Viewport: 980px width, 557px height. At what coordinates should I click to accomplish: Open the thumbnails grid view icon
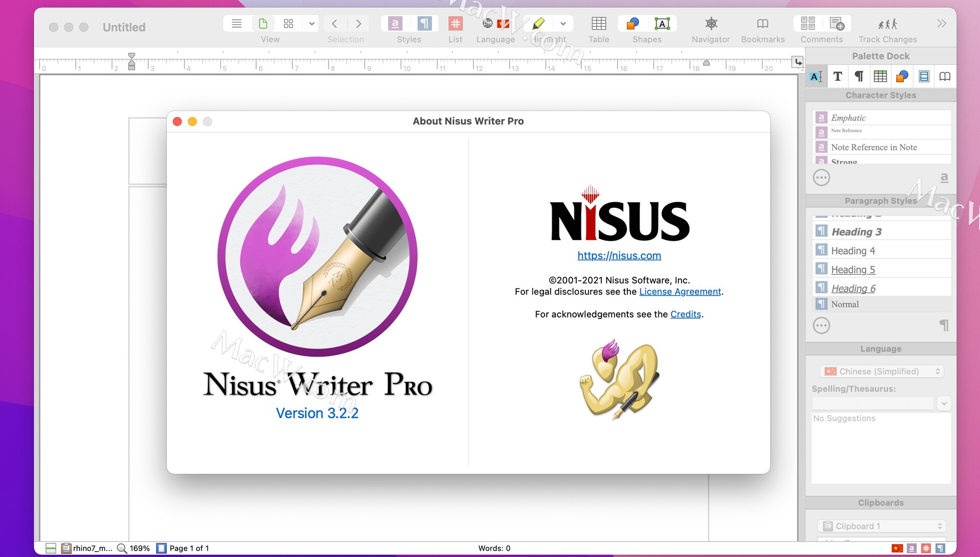point(288,23)
